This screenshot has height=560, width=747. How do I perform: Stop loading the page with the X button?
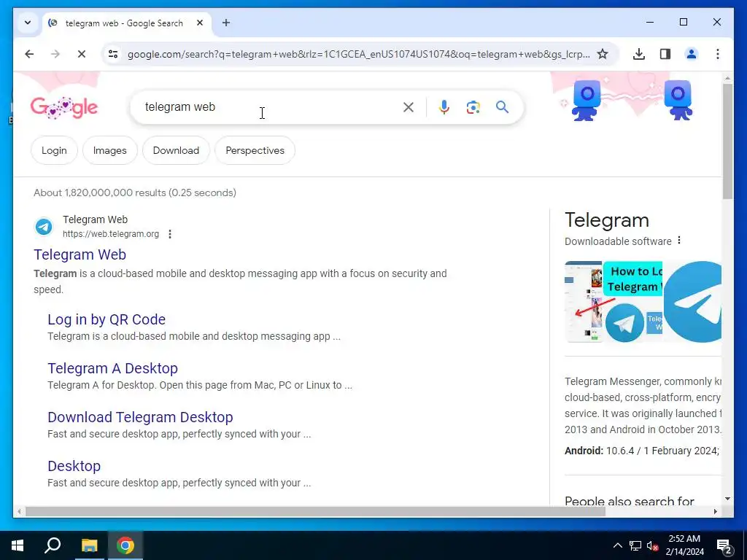pyautogui.click(x=82, y=54)
